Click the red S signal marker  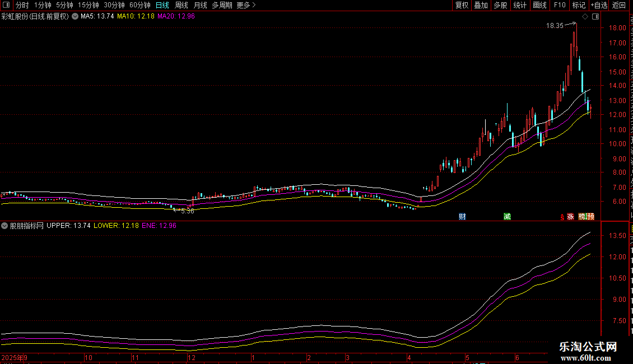click(562, 217)
